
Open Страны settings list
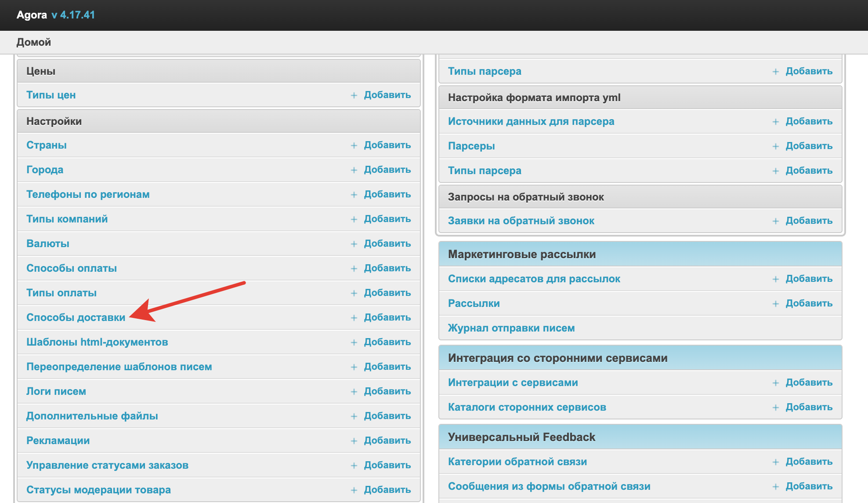46,145
